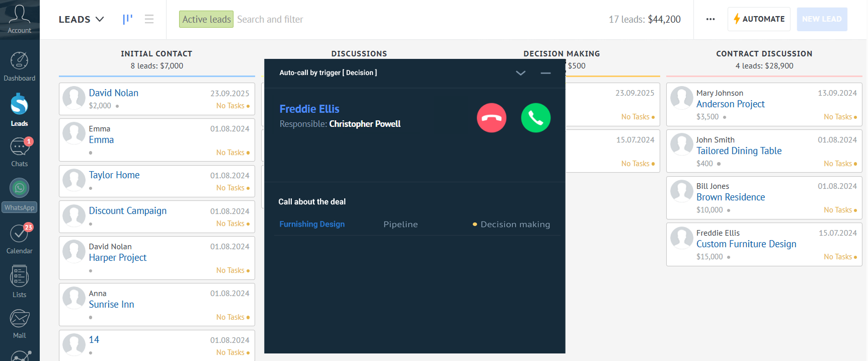Click the AUTOMATE button
The height and width of the screenshot is (361, 868).
pyautogui.click(x=758, y=19)
